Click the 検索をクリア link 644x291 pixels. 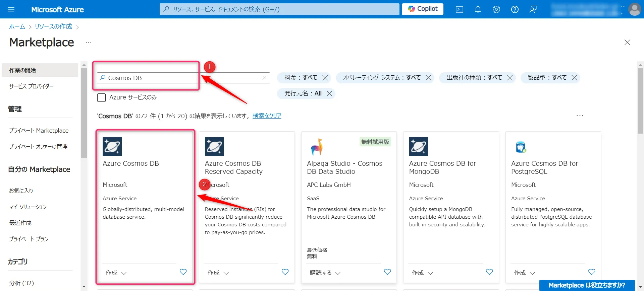(x=267, y=116)
